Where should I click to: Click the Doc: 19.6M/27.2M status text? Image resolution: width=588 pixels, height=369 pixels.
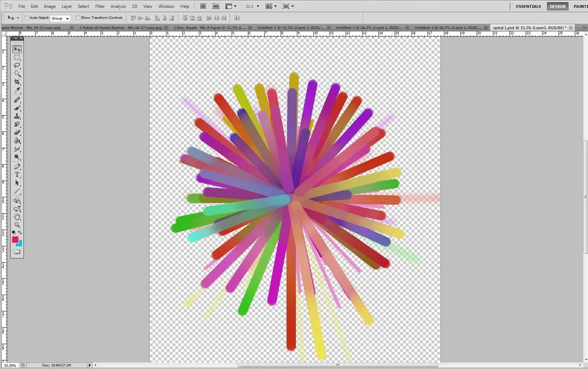(x=57, y=365)
